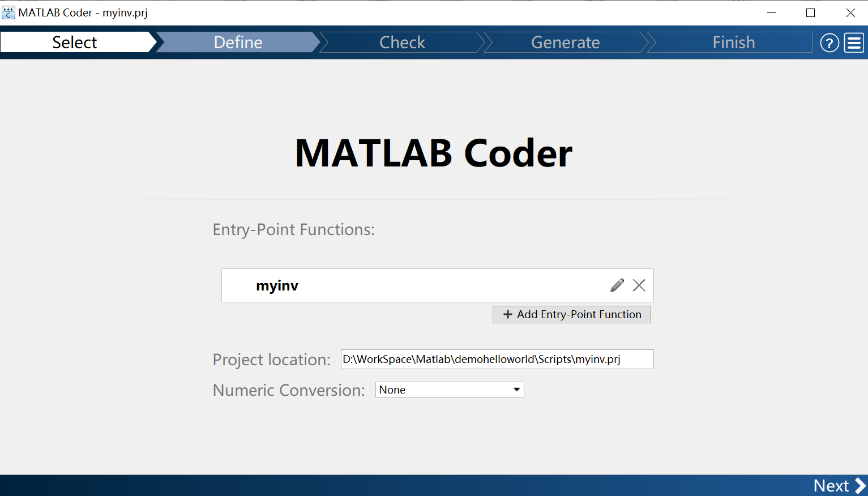
Task: Open the hamburger menu icon
Action: [x=854, y=42]
